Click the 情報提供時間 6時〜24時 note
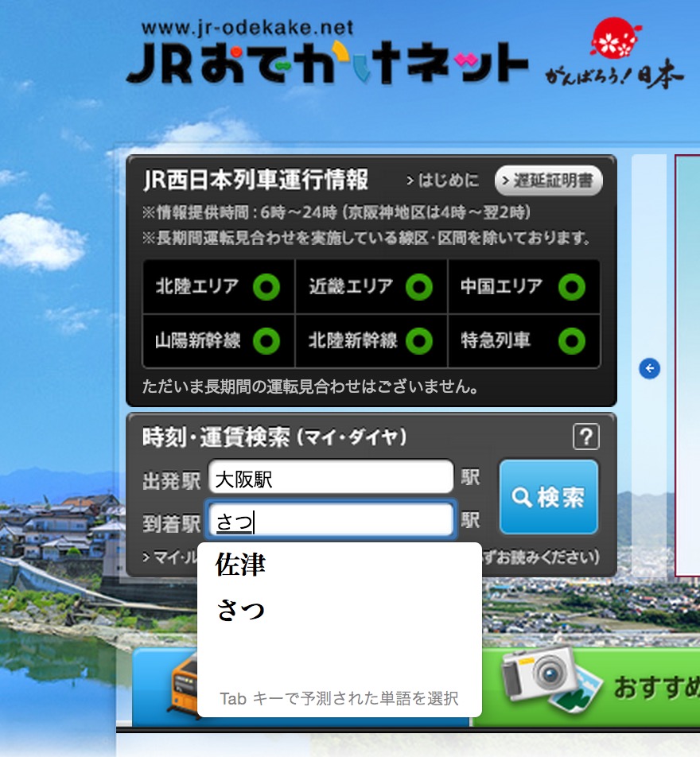Image resolution: width=700 pixels, height=757 pixels. tap(336, 212)
